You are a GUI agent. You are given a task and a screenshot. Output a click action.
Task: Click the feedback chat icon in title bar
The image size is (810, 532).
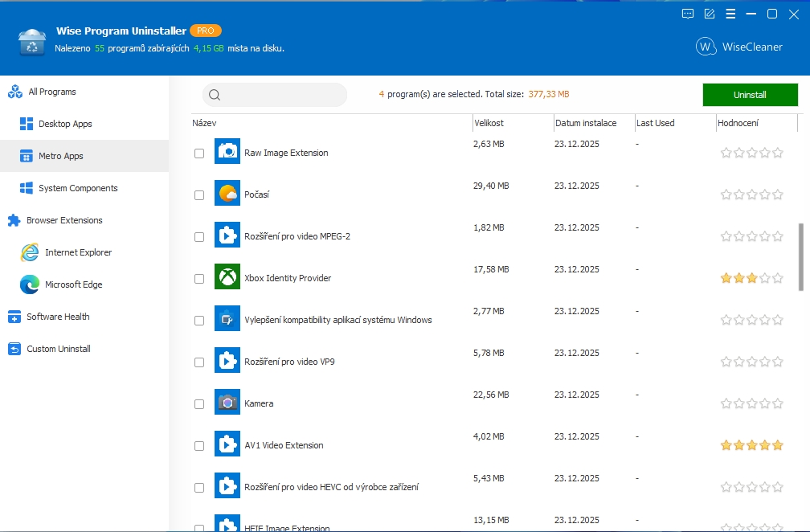(688, 14)
